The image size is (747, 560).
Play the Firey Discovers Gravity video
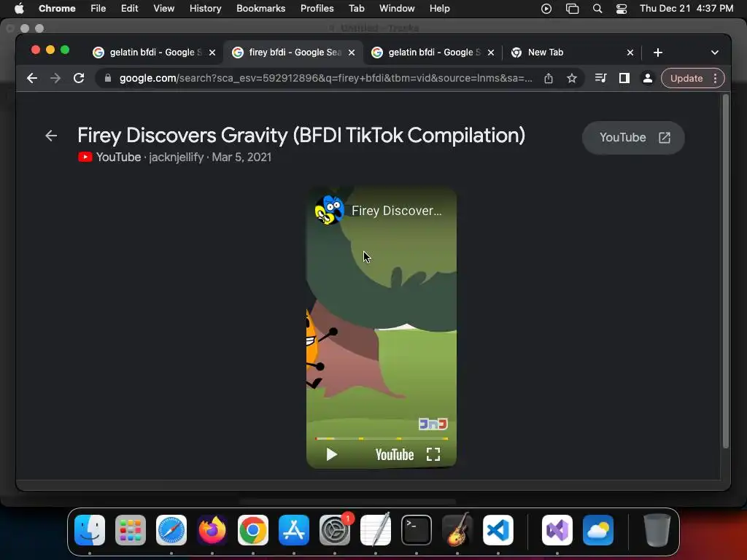point(332,454)
